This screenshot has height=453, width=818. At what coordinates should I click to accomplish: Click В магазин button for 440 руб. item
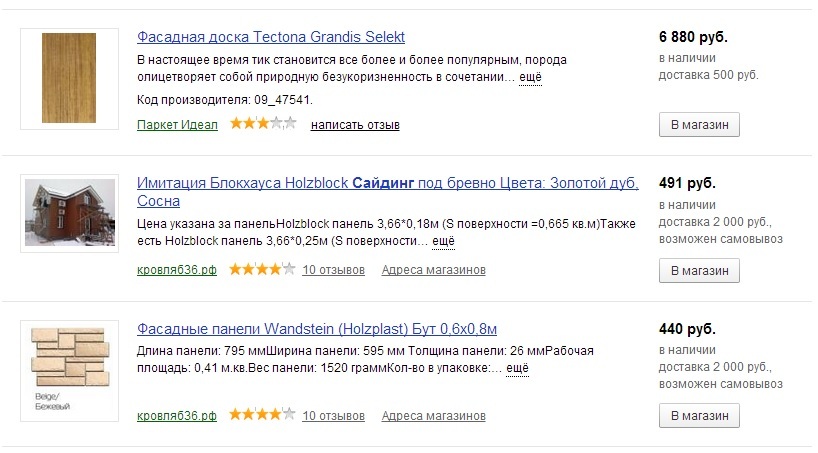(x=699, y=415)
